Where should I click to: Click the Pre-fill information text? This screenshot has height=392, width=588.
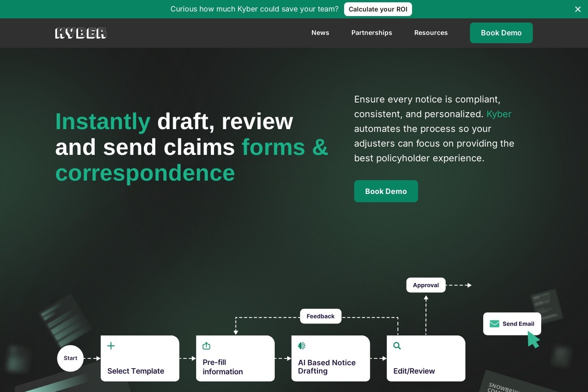[x=223, y=367]
